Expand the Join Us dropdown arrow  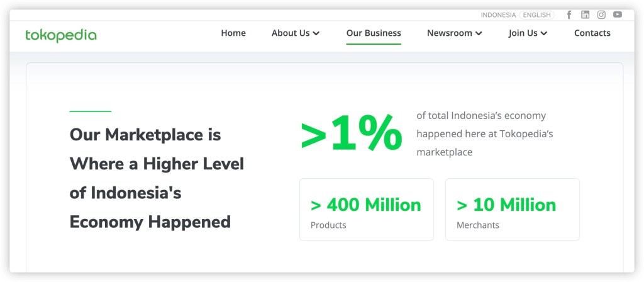coord(544,33)
